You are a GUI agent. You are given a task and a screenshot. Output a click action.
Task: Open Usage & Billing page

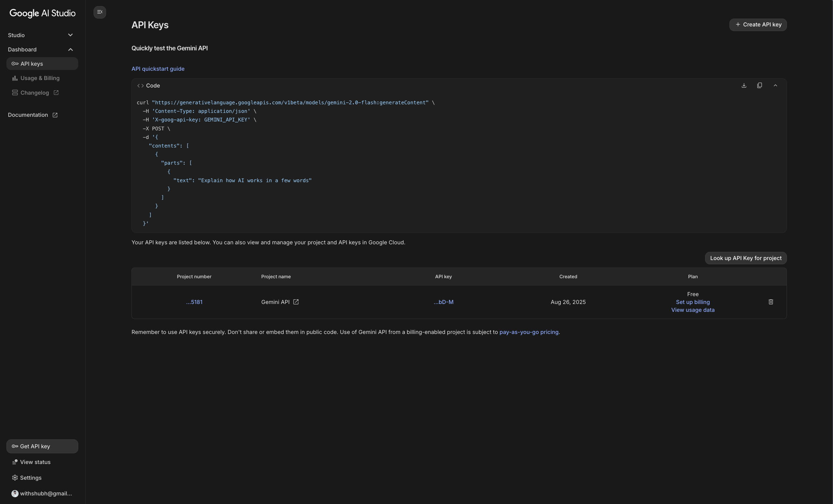[x=40, y=78]
